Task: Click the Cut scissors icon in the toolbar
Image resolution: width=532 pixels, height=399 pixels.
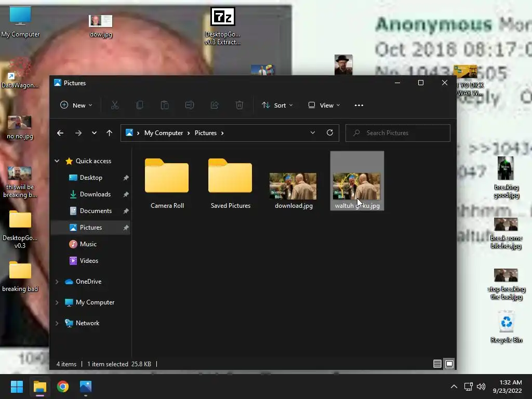Action: click(115, 105)
